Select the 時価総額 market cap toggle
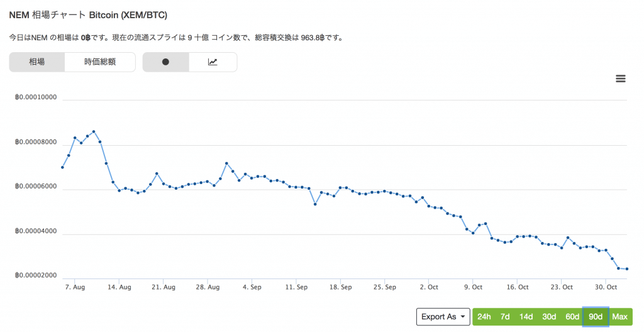644x333 pixels. pyautogui.click(x=100, y=62)
